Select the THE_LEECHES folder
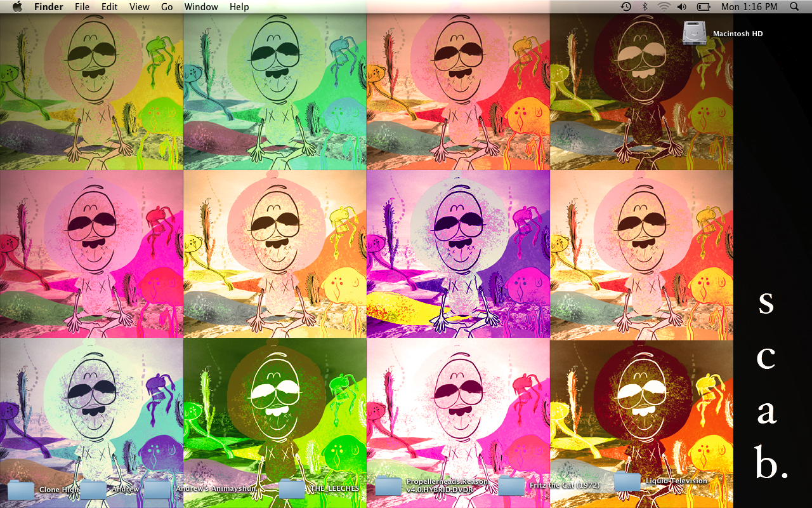This screenshot has width=812, height=508. (292, 489)
